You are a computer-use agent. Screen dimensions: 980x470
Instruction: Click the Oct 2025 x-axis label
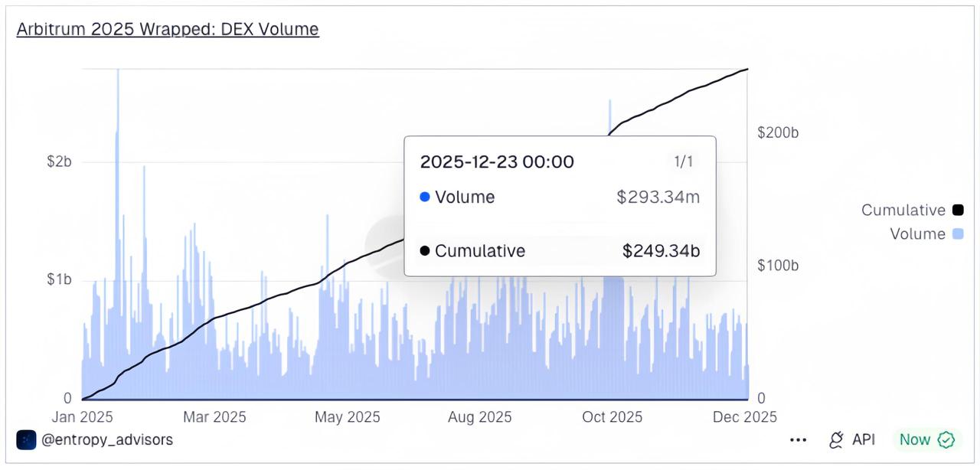coord(612,417)
